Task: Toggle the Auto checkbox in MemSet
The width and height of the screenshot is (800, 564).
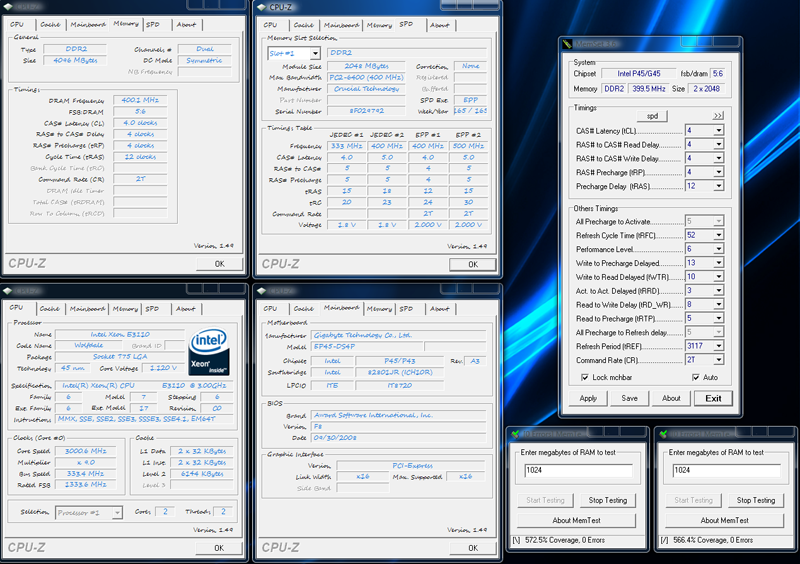Action: click(695, 378)
